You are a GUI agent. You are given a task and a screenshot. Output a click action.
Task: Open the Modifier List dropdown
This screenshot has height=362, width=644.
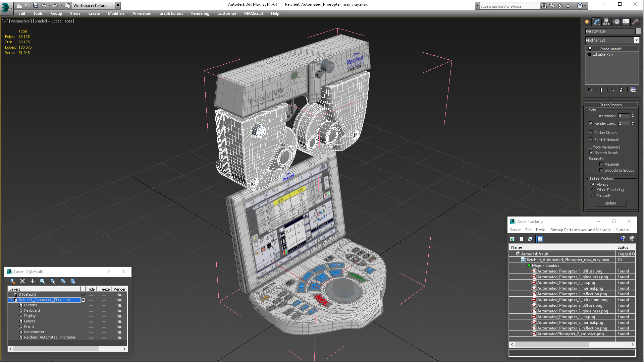[x=636, y=40]
